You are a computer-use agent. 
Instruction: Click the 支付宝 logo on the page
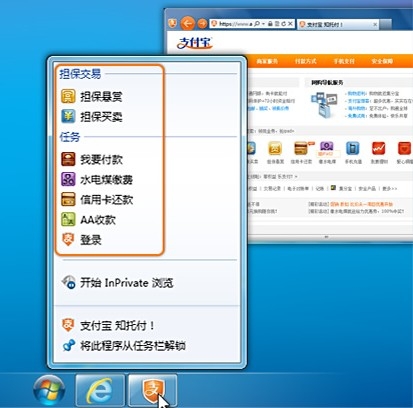[x=195, y=43]
